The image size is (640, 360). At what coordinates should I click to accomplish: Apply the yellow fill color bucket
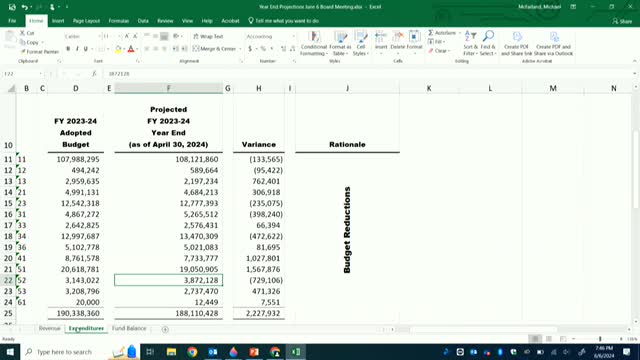(x=118, y=49)
